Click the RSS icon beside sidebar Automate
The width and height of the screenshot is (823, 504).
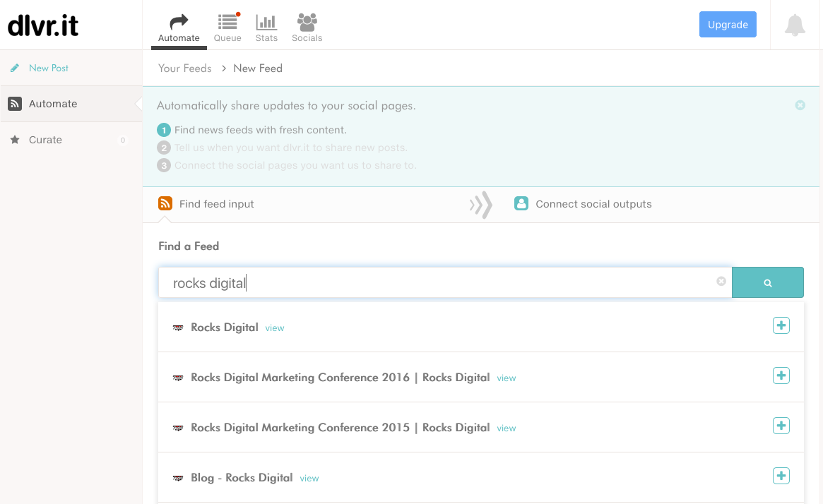(15, 104)
